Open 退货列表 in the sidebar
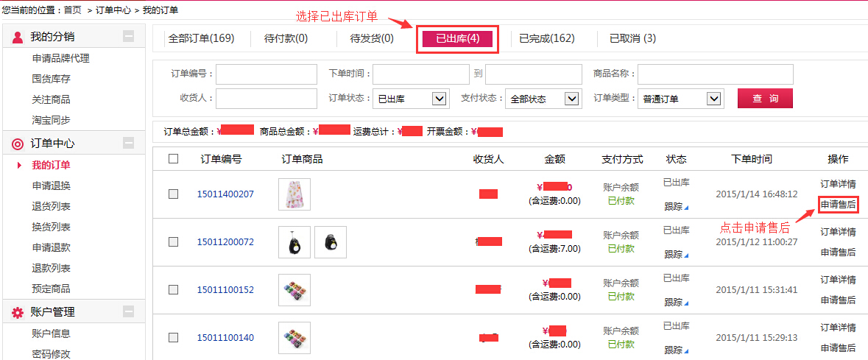Screen dimensions: 868x360 (51, 206)
